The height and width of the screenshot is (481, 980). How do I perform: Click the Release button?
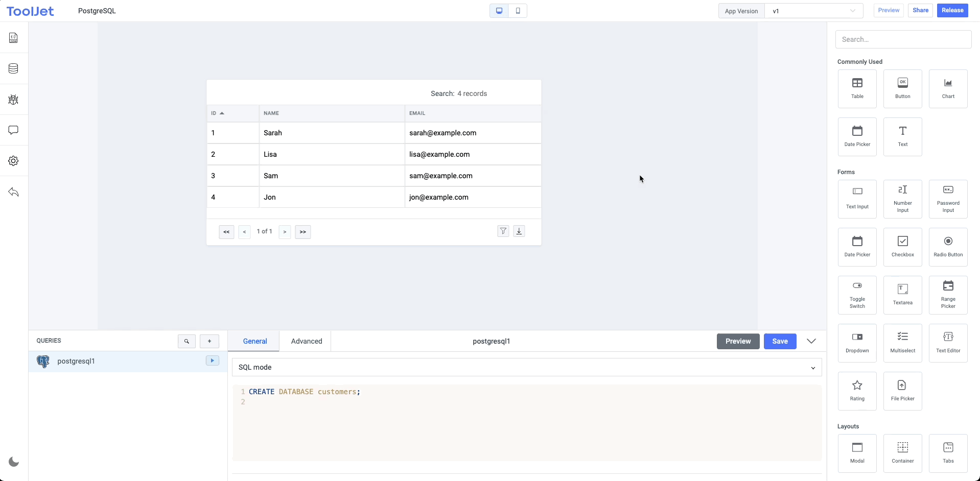[x=952, y=10]
